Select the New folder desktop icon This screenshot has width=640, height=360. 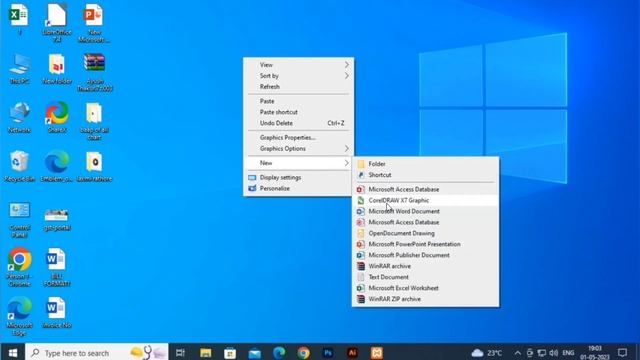(x=57, y=69)
